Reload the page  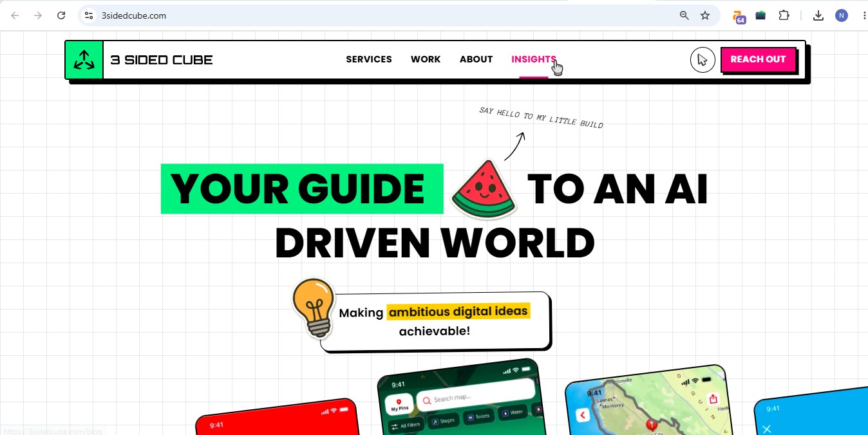point(61,15)
